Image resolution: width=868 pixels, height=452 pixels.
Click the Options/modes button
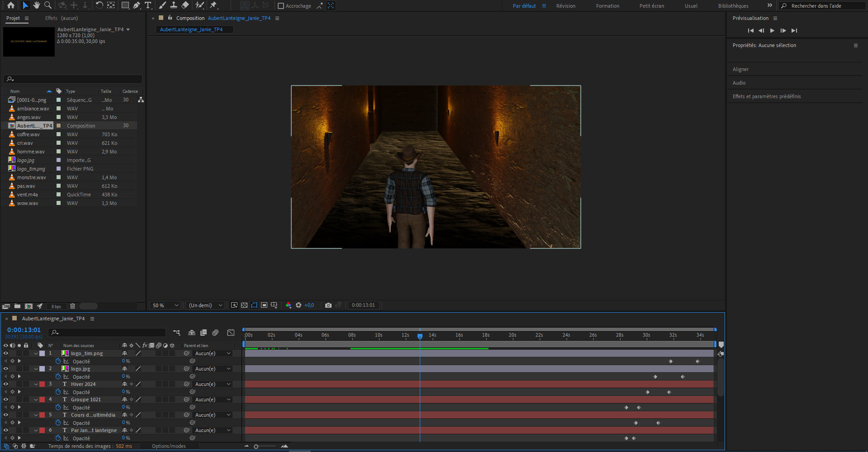(169, 446)
